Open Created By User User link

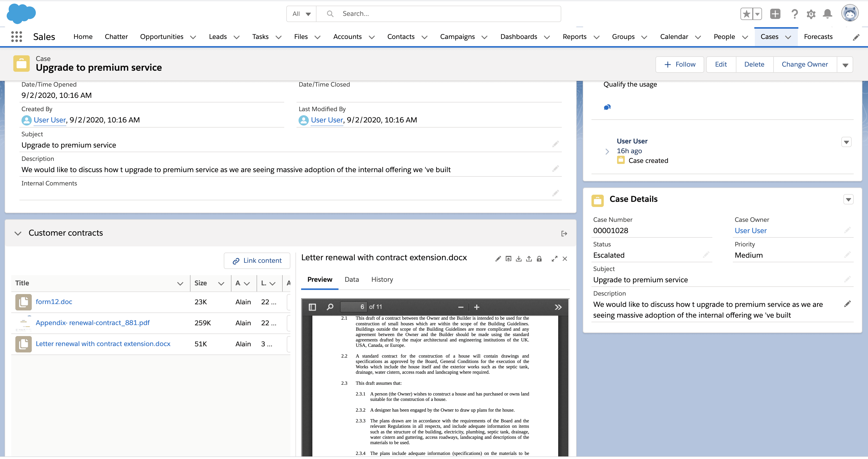tap(49, 120)
